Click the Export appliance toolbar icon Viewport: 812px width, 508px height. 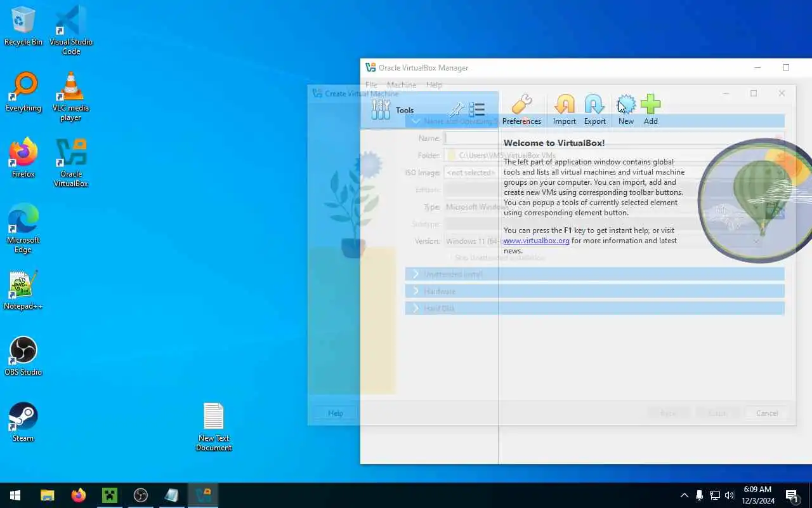click(594, 110)
